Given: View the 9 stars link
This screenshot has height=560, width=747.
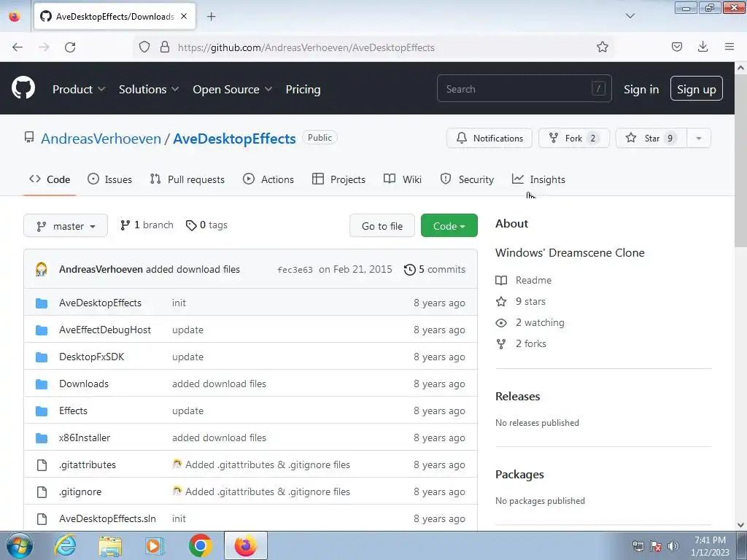Looking at the screenshot, I should click(x=521, y=301).
